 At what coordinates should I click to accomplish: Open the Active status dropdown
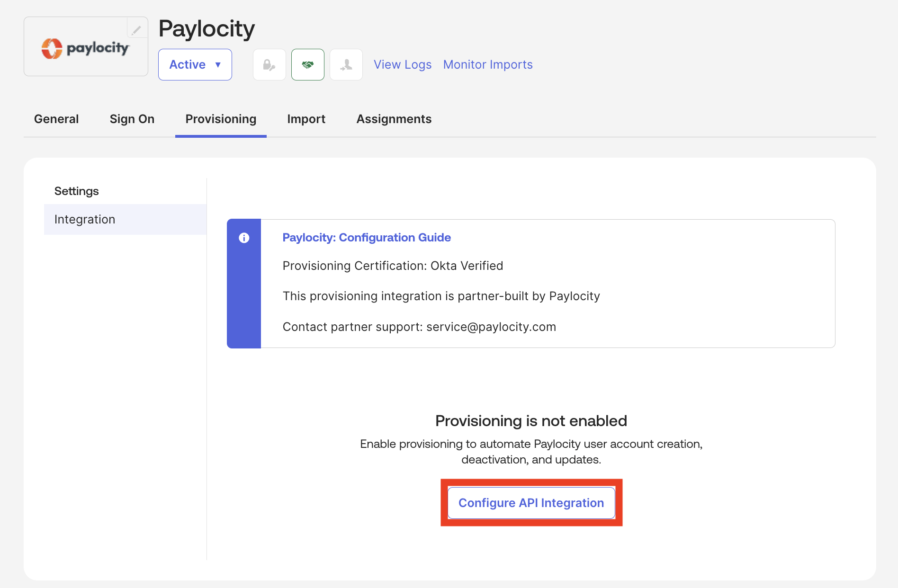195,64
